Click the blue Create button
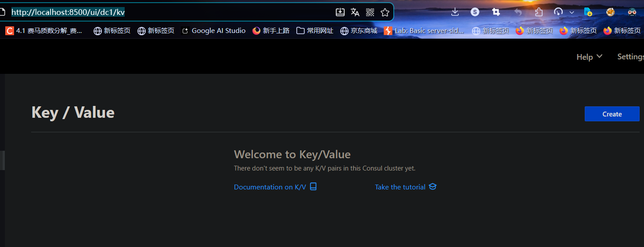This screenshot has width=644, height=247. click(612, 114)
